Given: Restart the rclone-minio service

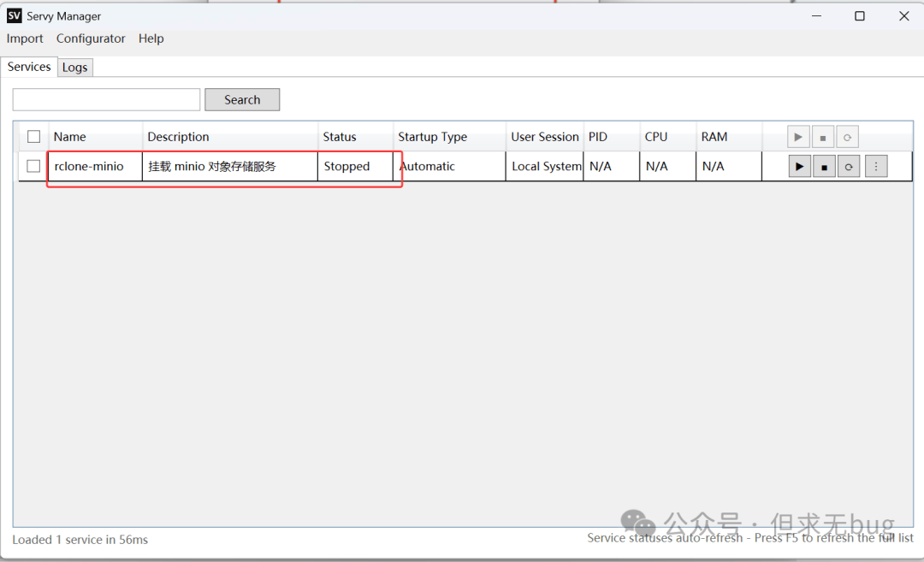Looking at the screenshot, I should [848, 167].
